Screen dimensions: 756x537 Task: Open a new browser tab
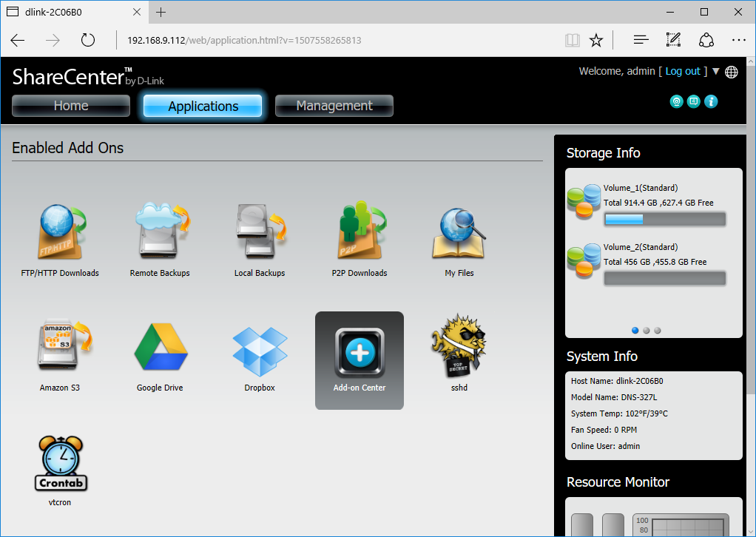pos(161,12)
